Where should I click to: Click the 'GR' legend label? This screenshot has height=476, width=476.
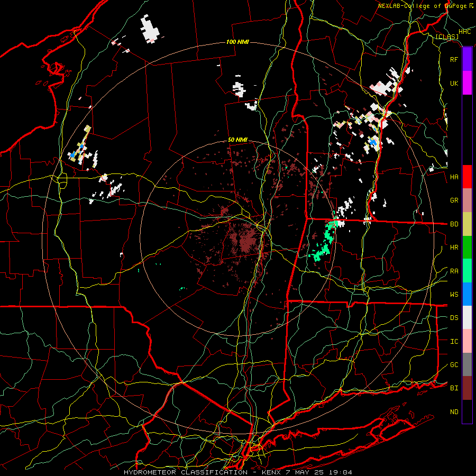coord(454,200)
